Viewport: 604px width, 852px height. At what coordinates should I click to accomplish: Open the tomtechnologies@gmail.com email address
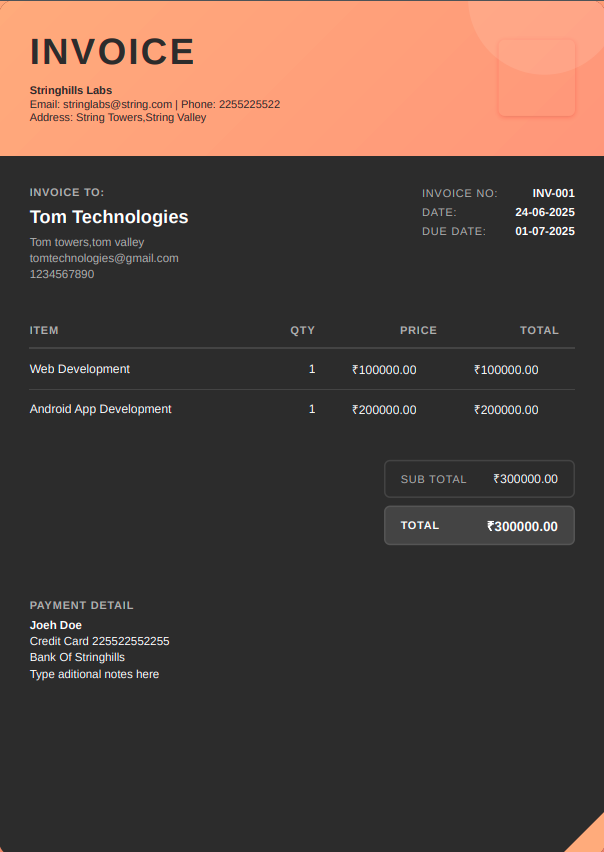click(104, 258)
